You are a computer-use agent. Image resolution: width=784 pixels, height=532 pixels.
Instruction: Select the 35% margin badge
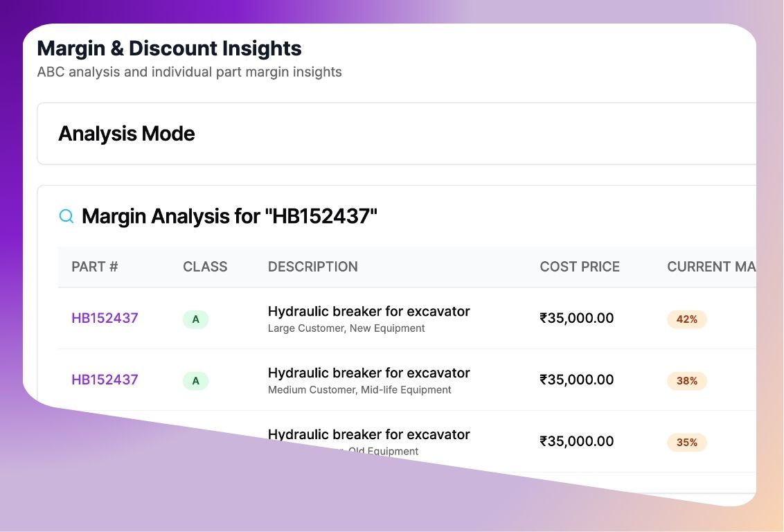686,442
